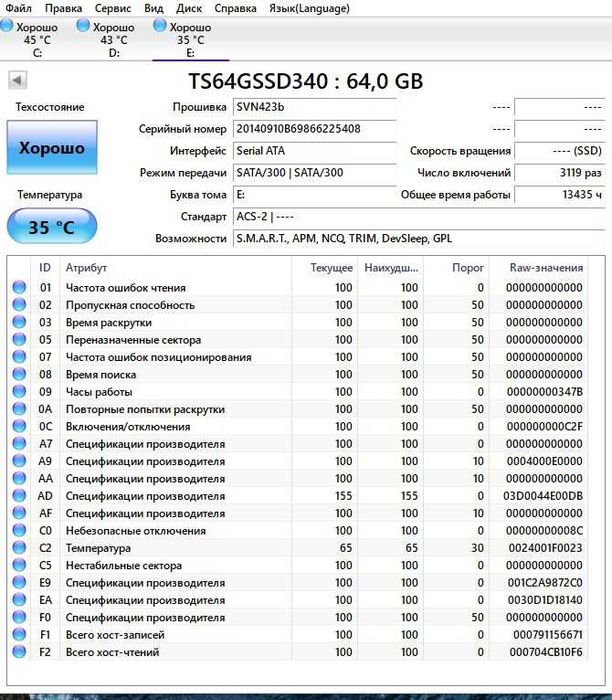Click the power-on count 3119 раз
612x700 pixels.
tap(559, 173)
